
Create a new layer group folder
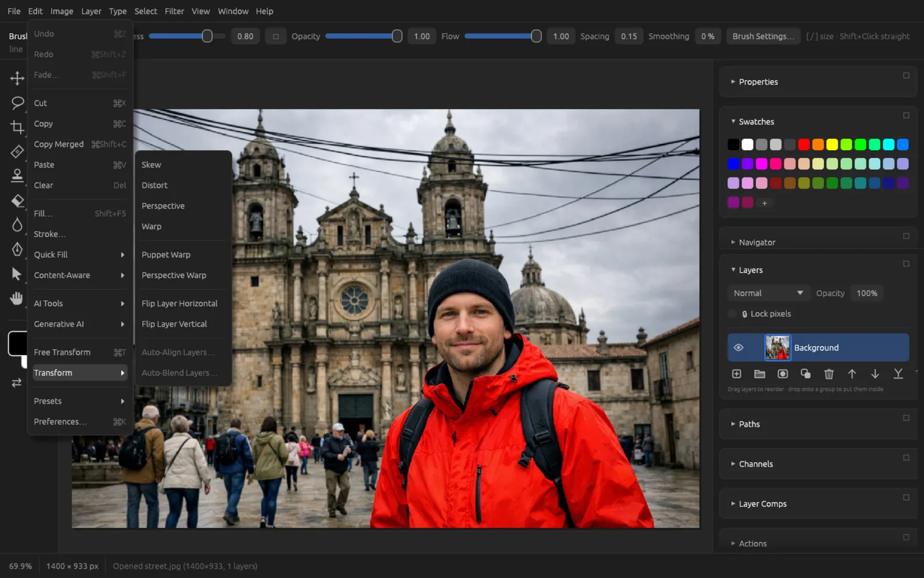[x=759, y=374]
